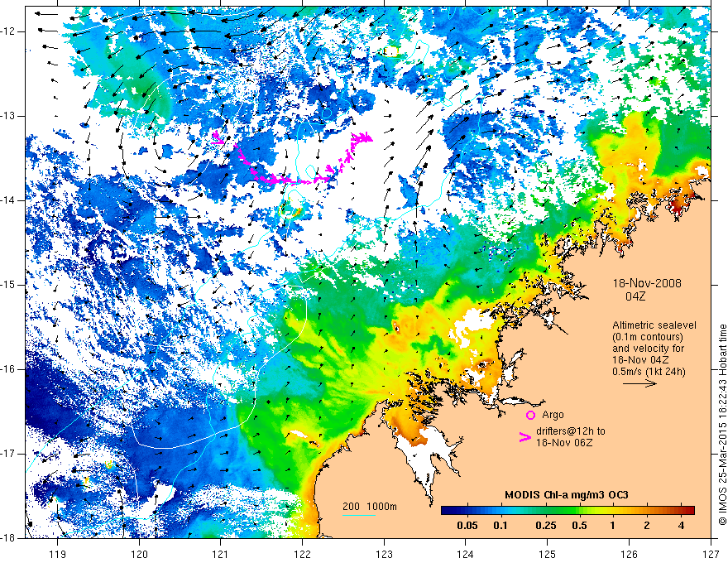Click the colorbar tick label 4

681,526
